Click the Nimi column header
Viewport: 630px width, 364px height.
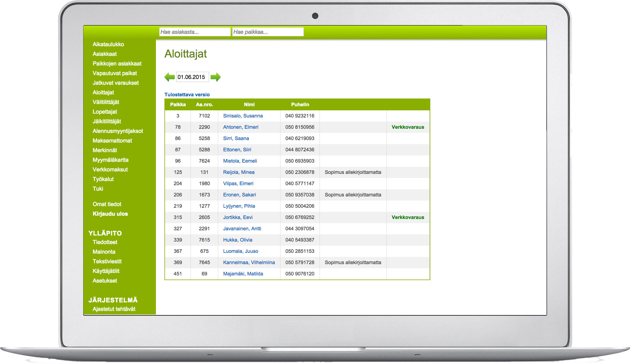click(x=249, y=105)
